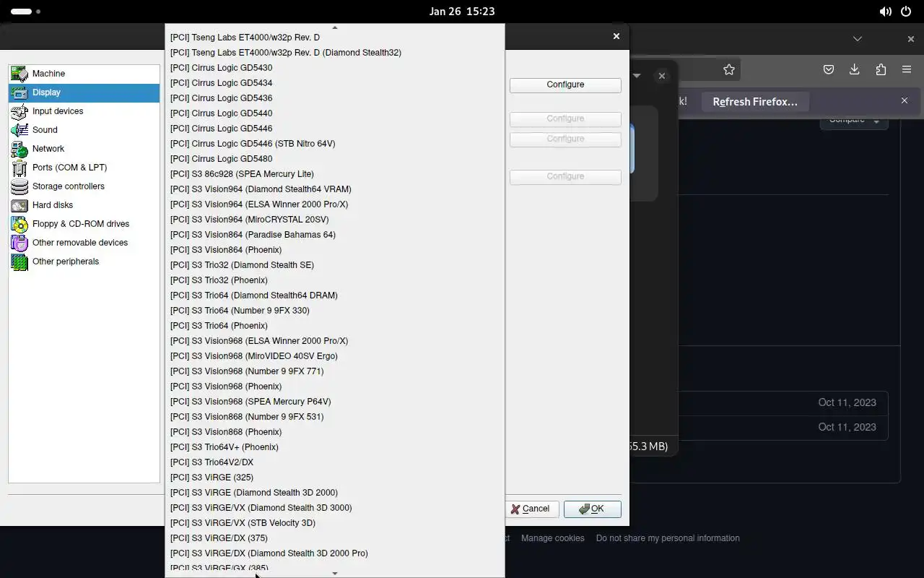Choose S3 ViRGE/VX (Diamond Stealth 3D 3000)
924x578 pixels.
[335, 508]
